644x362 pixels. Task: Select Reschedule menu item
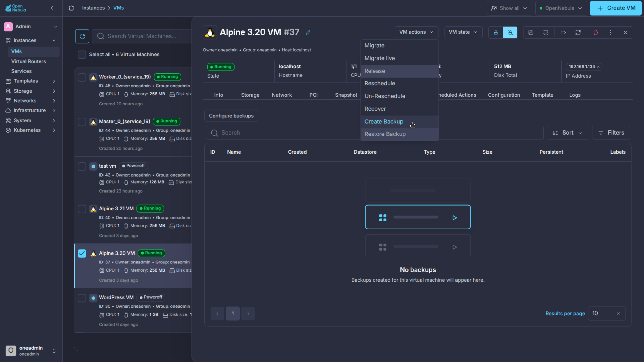click(x=400, y=83)
